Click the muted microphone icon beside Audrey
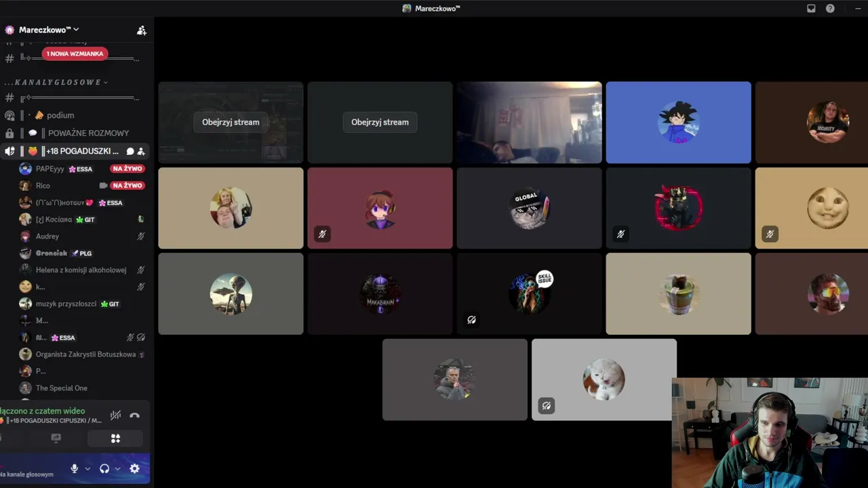868x488 pixels. click(141, 237)
